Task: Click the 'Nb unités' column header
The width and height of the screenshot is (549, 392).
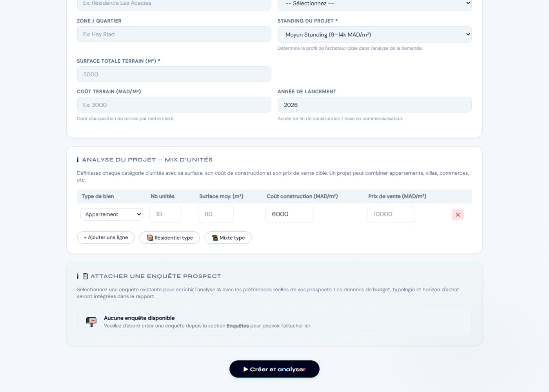Action: [162, 196]
